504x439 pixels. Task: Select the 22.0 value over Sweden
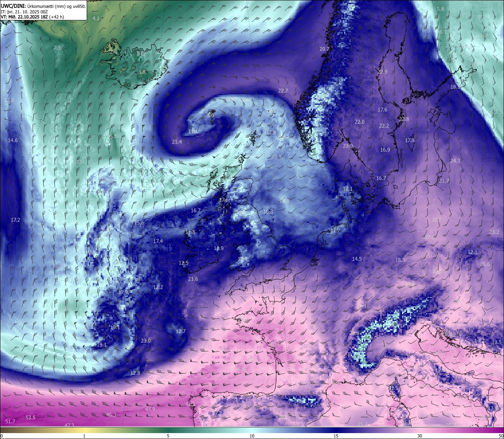359,122
